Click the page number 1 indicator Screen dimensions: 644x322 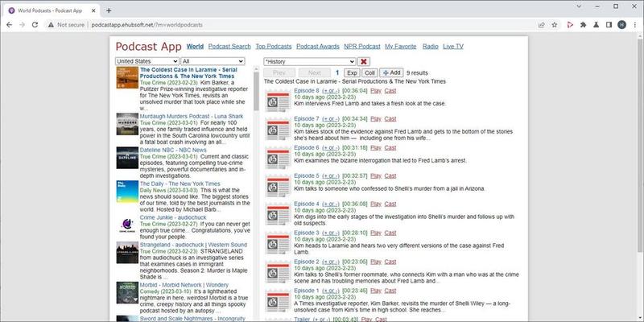(x=337, y=72)
